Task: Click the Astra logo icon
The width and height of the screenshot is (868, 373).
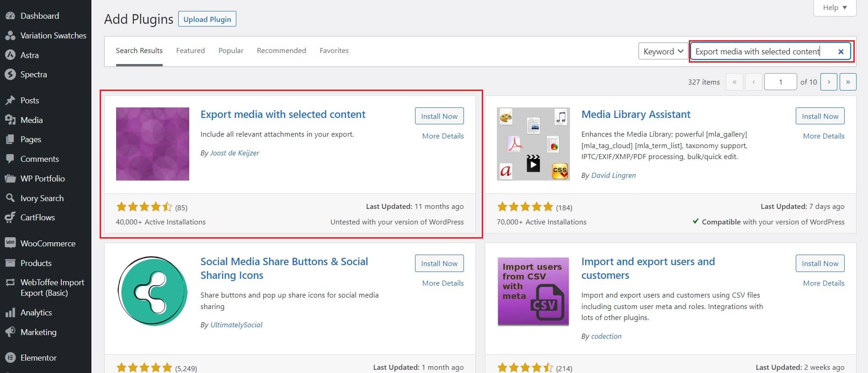Action: [x=10, y=55]
